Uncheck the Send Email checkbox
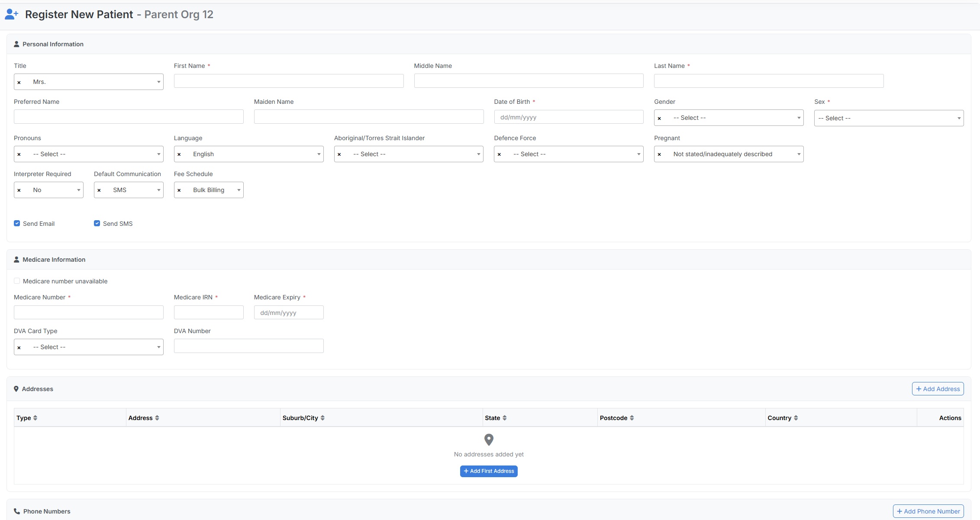This screenshot has height=520, width=980. click(17, 223)
